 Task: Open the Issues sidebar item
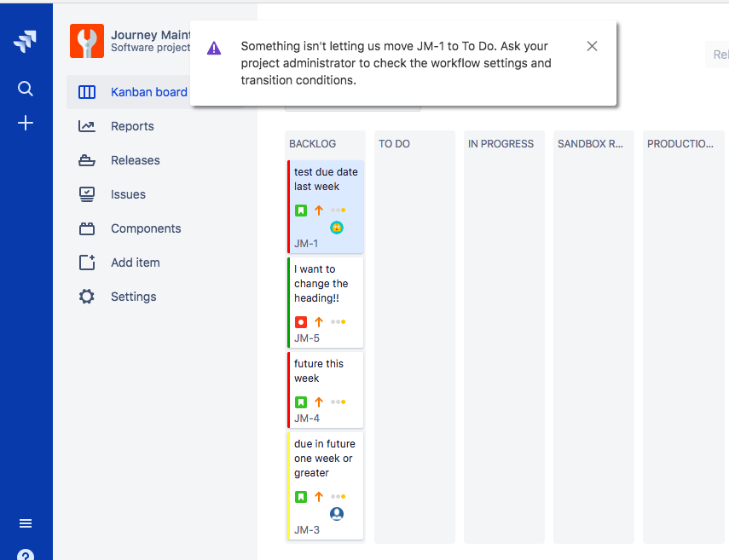(128, 194)
